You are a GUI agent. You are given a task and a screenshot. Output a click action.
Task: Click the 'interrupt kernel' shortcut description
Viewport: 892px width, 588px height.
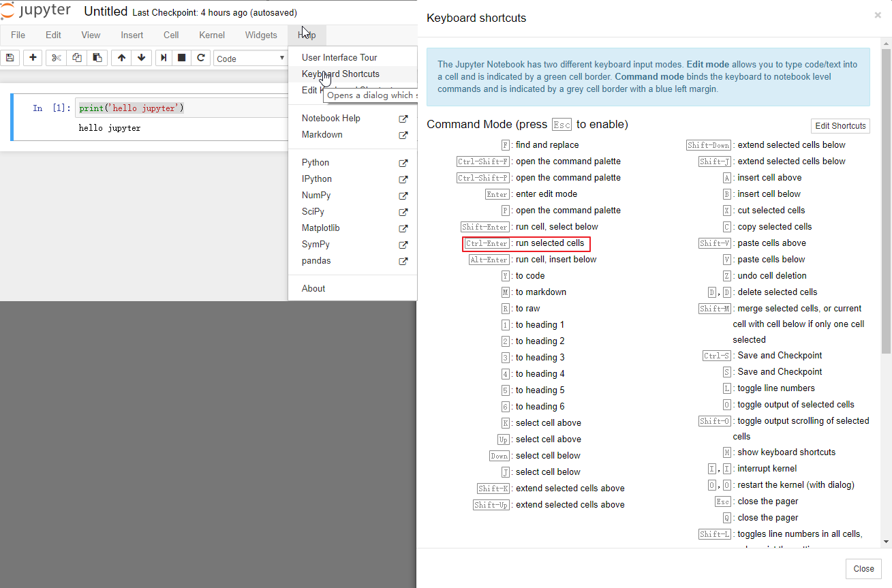coord(767,469)
